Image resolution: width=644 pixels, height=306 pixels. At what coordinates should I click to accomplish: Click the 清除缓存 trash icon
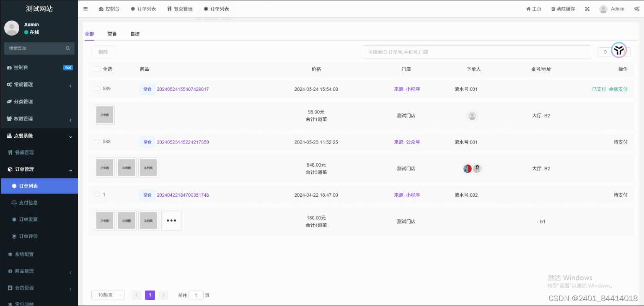pyautogui.click(x=563, y=9)
